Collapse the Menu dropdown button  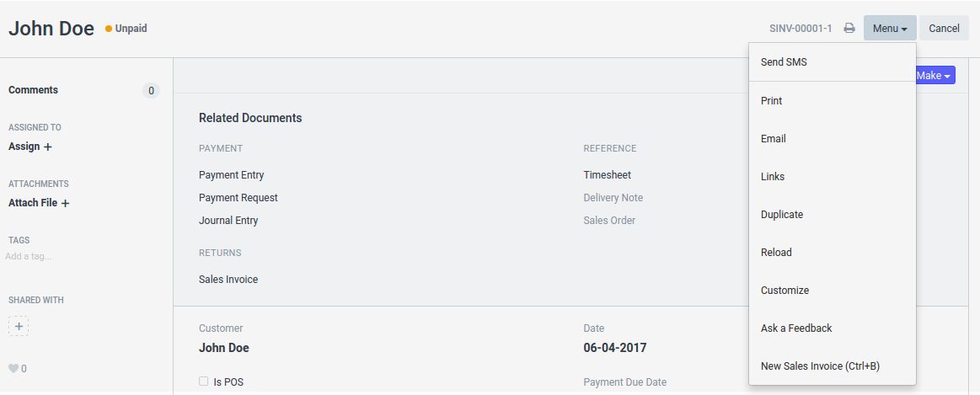pyautogui.click(x=889, y=29)
